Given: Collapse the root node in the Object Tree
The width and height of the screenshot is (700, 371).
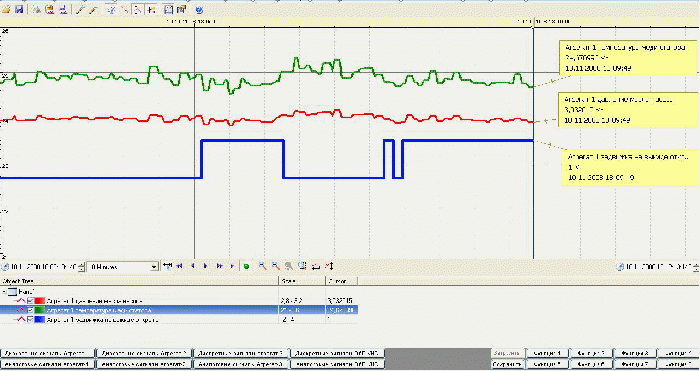Looking at the screenshot, I should (4, 292).
